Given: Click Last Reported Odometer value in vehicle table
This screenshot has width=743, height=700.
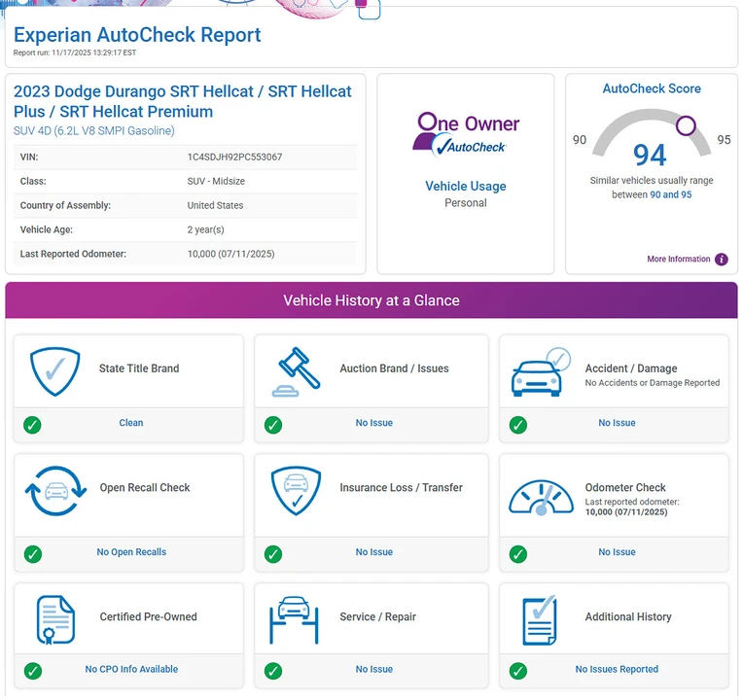Looking at the screenshot, I should point(230,254).
